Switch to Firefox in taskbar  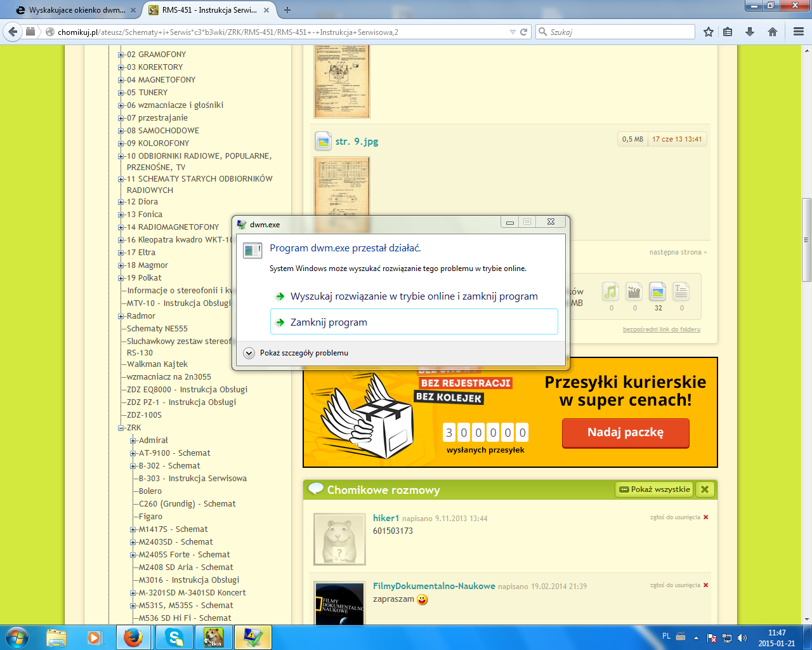click(133, 637)
